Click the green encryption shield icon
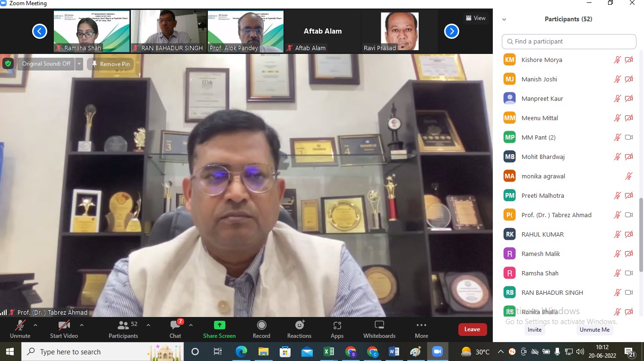Image resolution: width=644 pixels, height=361 pixels. [x=8, y=63]
